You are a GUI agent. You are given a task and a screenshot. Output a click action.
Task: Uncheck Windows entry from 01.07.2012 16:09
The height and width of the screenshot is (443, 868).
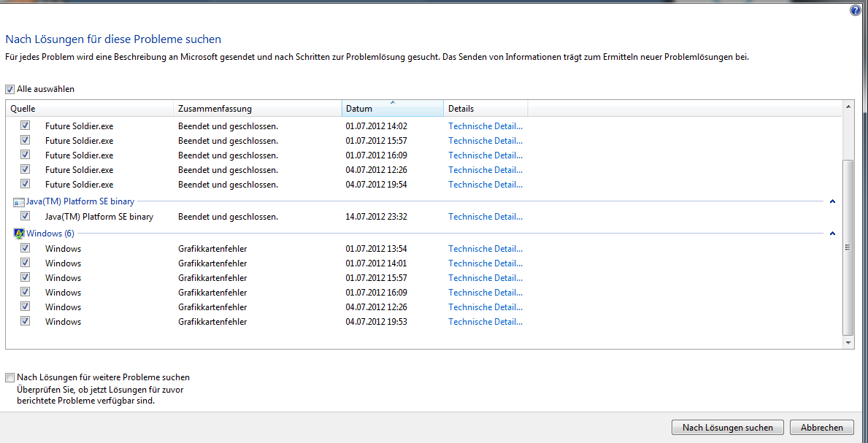tap(25, 291)
